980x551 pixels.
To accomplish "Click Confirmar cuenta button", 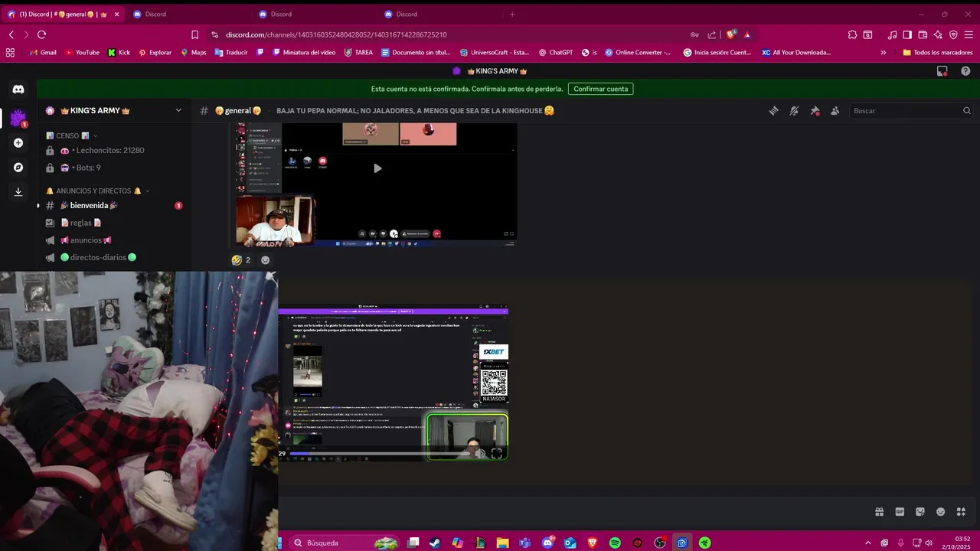I will click(x=600, y=89).
